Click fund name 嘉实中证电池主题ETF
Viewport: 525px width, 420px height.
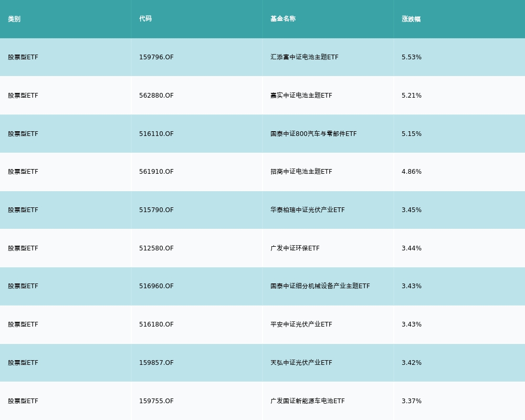(301, 96)
